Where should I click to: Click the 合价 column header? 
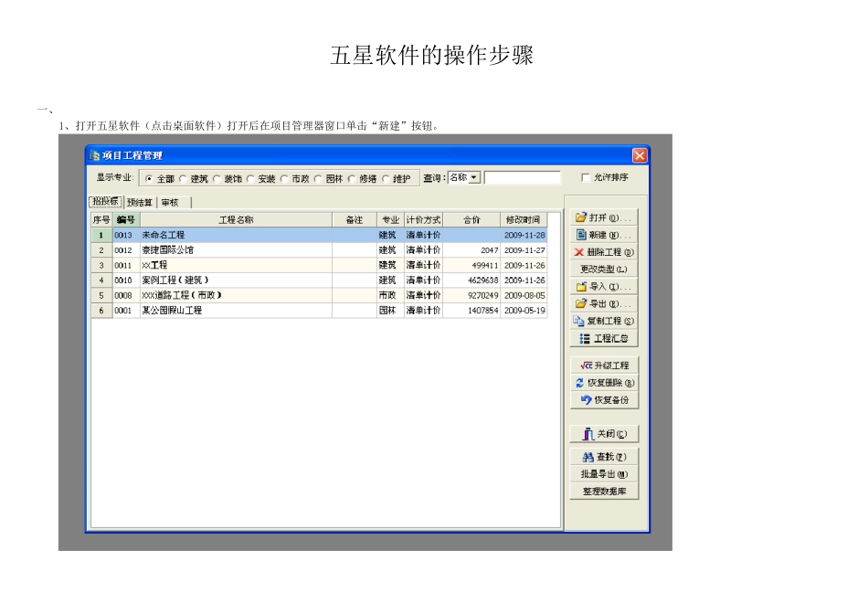471,220
